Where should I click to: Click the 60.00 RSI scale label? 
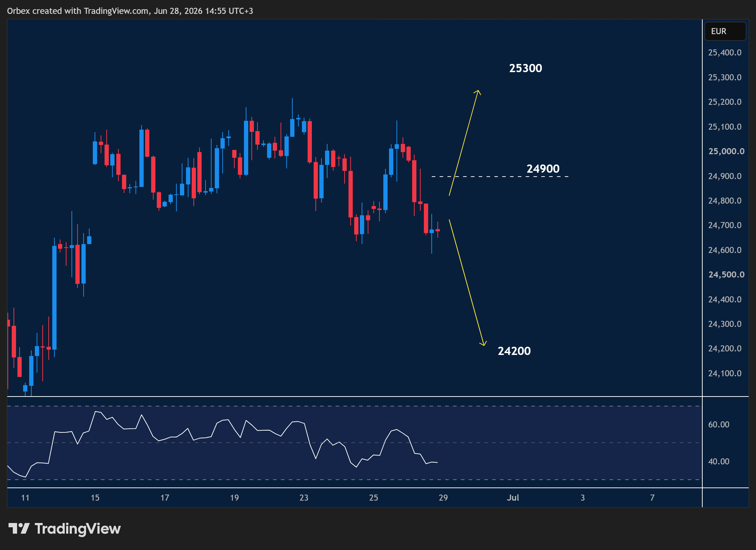[x=718, y=425]
